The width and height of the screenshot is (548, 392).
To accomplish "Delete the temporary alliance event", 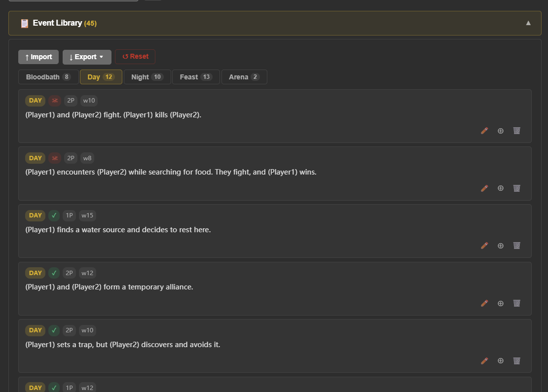I will (516, 303).
